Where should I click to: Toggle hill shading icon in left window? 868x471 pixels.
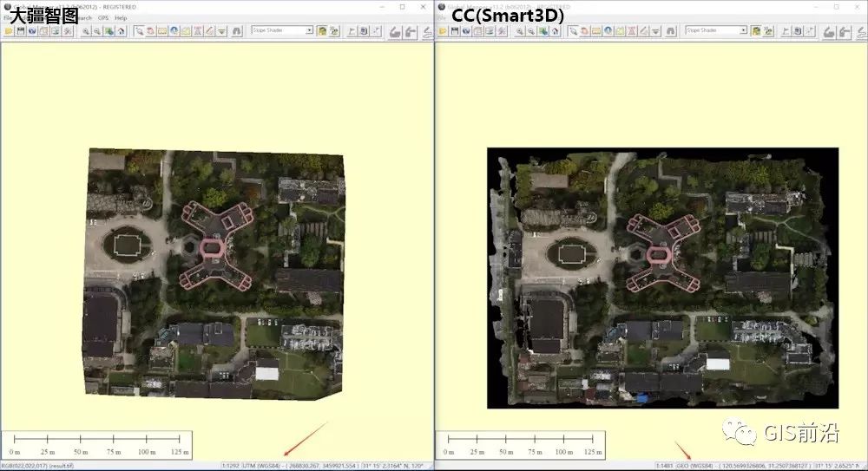pos(322,31)
